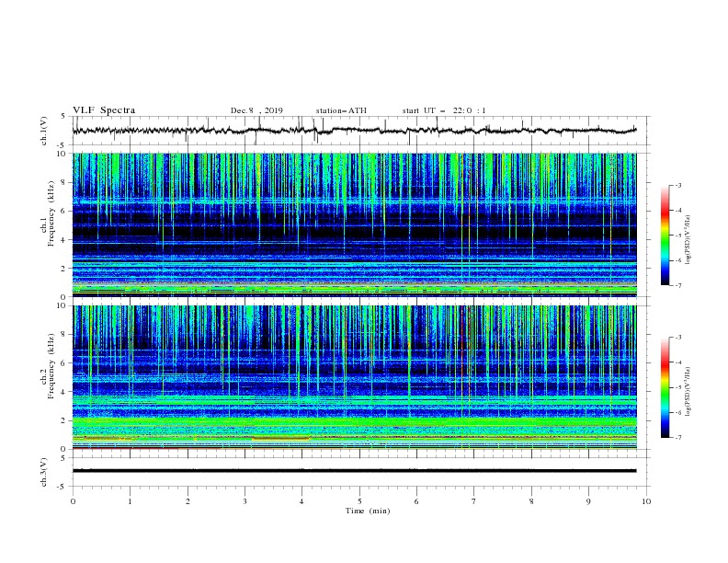The height and width of the screenshot is (563, 728).
Task: Click the ch.2 spectrogram color bar
Action: point(665,387)
